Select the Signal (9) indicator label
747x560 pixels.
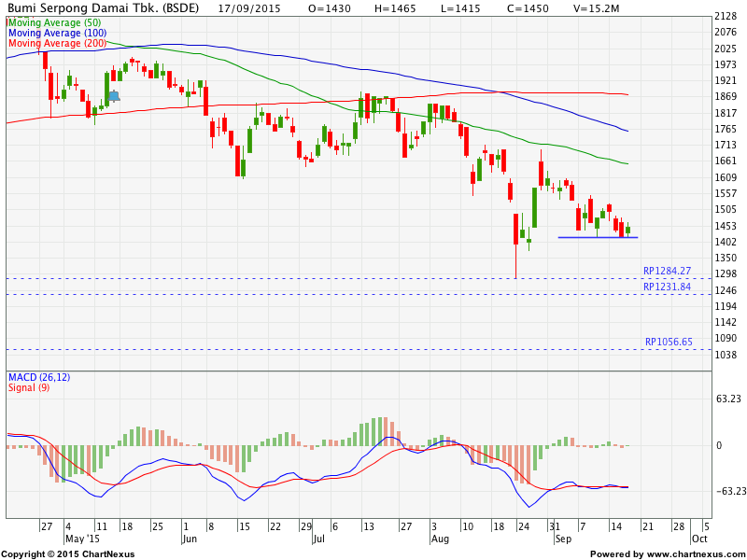click(29, 387)
